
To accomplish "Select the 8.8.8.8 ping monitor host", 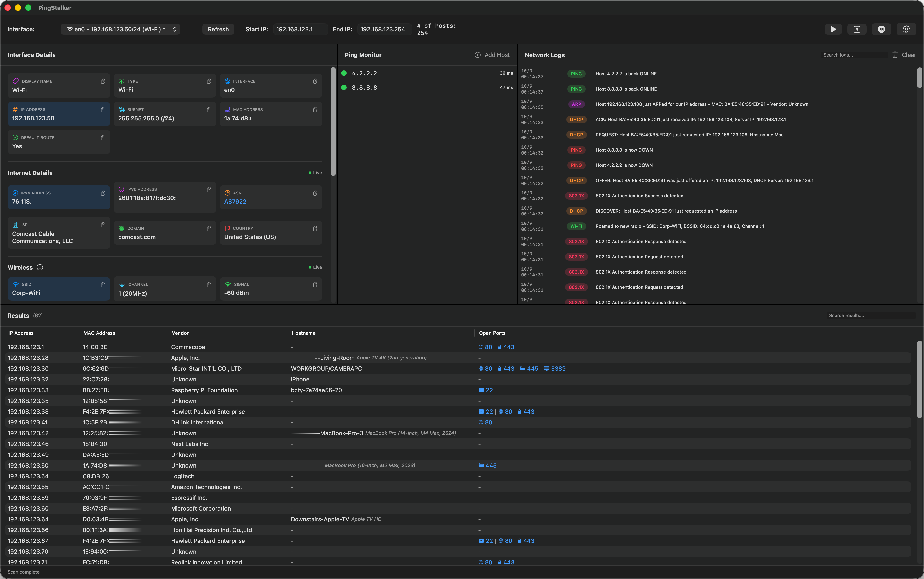I will point(365,88).
